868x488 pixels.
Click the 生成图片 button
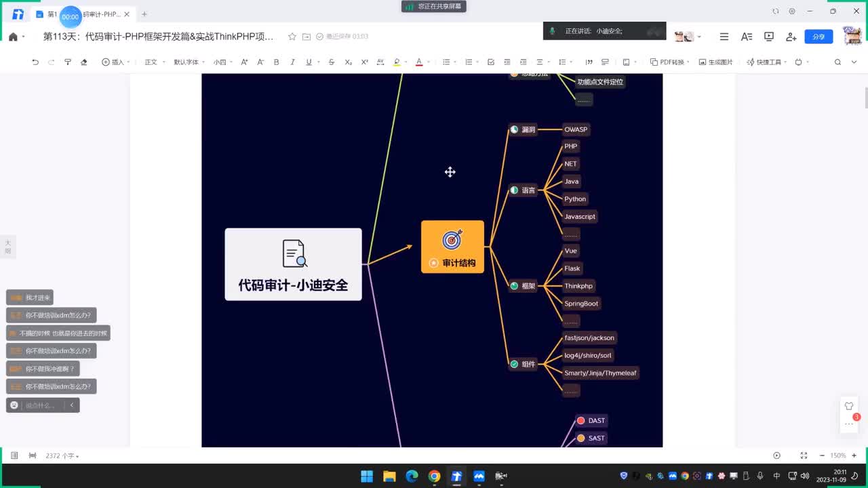[716, 62]
